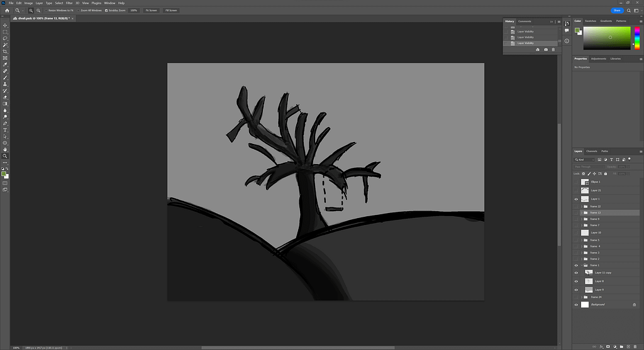
Task: Toggle visibility of Layer 8
Action: (x=576, y=281)
